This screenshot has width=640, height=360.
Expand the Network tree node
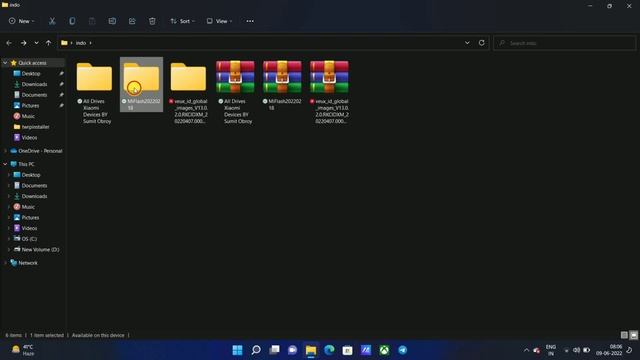click(x=5, y=263)
